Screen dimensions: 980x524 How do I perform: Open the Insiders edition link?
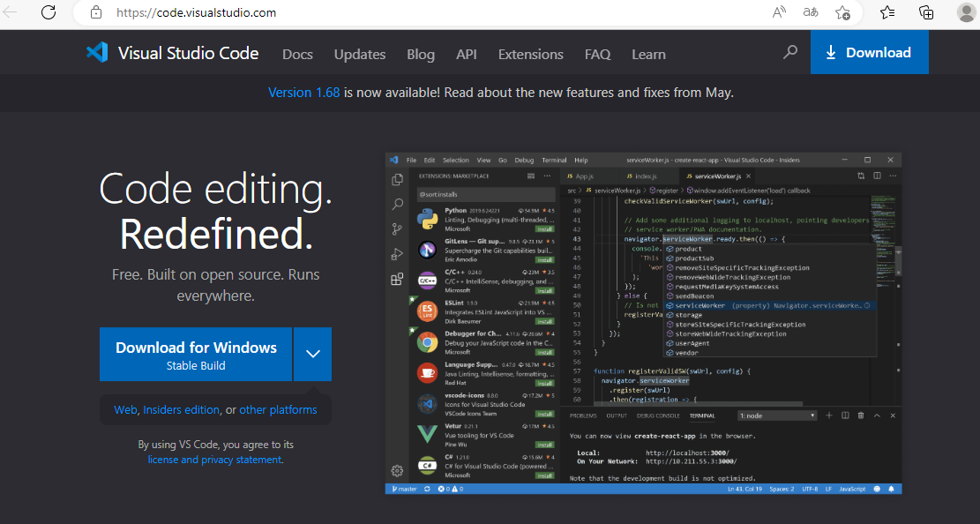coord(181,409)
